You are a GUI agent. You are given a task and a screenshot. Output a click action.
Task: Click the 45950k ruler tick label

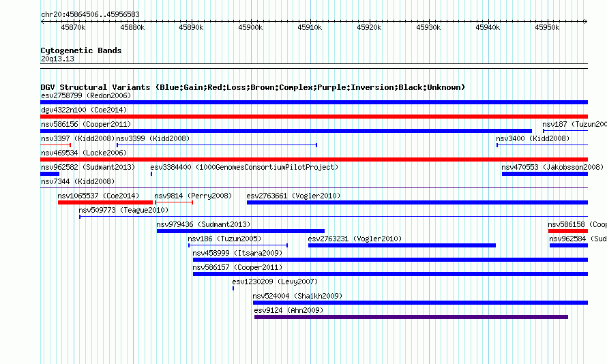[x=547, y=27]
